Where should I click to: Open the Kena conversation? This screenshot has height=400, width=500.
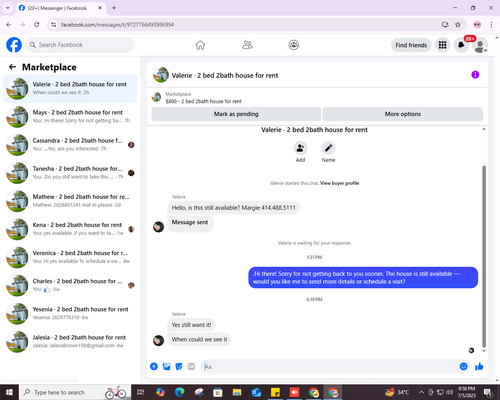click(70, 229)
